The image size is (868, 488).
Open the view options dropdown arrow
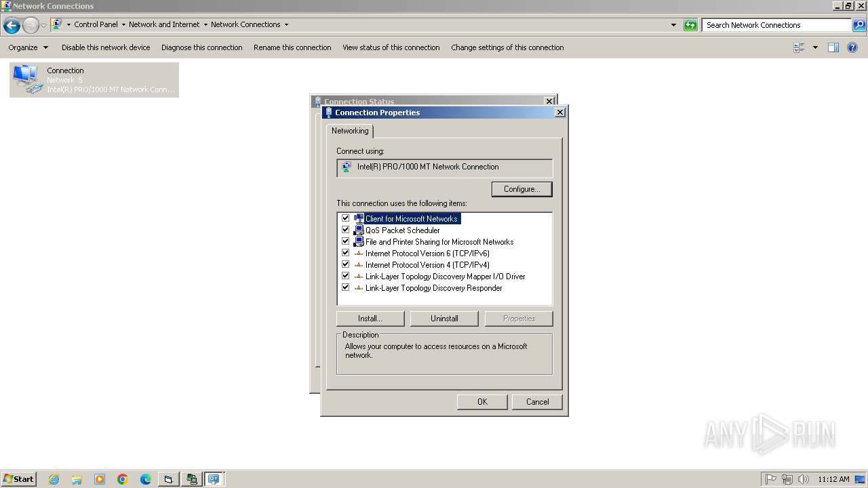pos(815,47)
